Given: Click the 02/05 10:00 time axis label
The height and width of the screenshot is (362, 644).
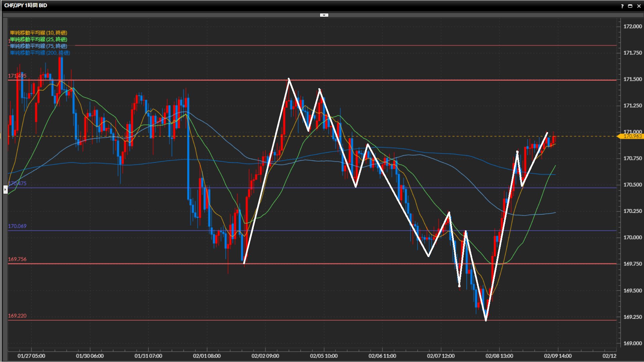Looking at the screenshot, I should pos(324,356).
